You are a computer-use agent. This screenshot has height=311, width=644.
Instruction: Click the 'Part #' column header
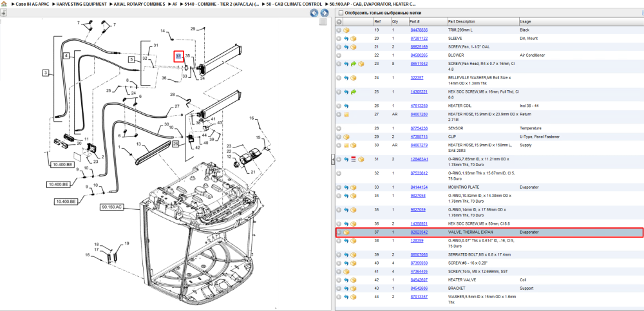[x=428, y=22]
